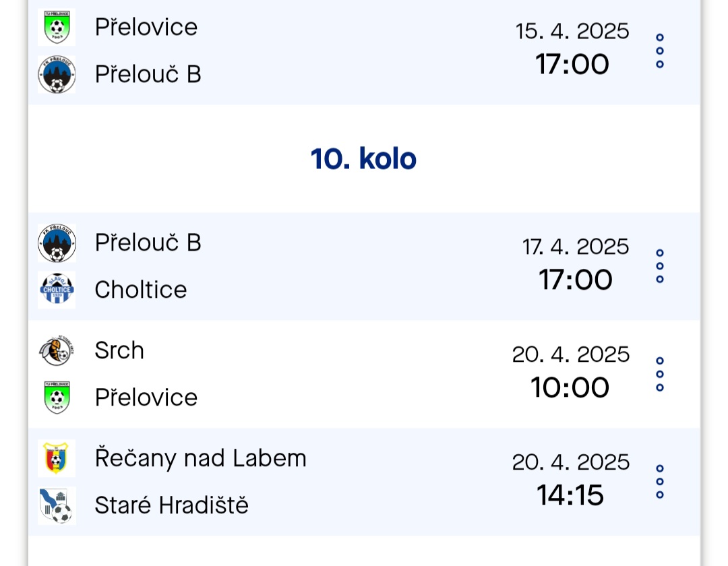Image resolution: width=728 pixels, height=566 pixels.
Task: Tap the Řečany nad Labem crest
Action: (x=57, y=458)
